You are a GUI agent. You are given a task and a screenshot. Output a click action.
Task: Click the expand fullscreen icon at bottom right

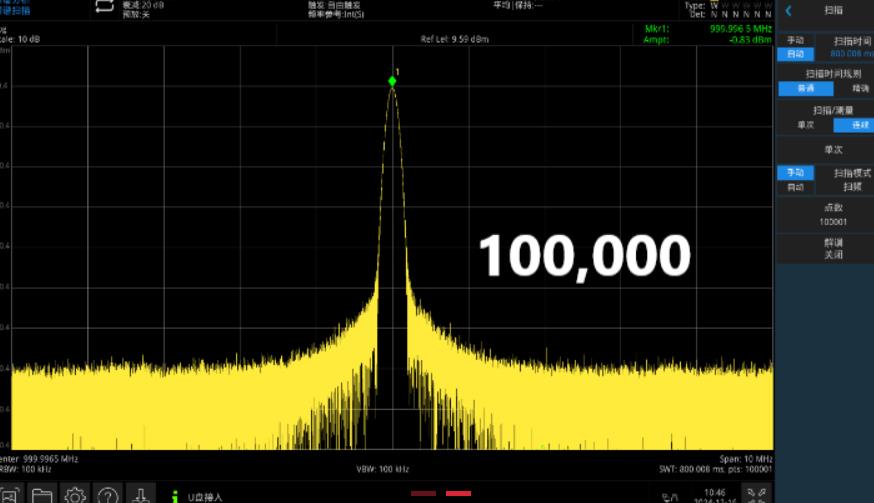[x=760, y=494]
